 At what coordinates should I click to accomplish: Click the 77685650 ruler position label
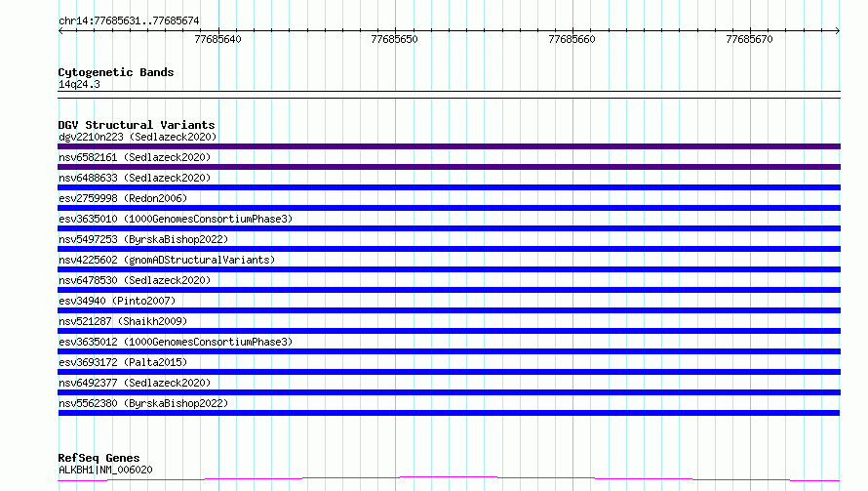pyautogui.click(x=394, y=39)
